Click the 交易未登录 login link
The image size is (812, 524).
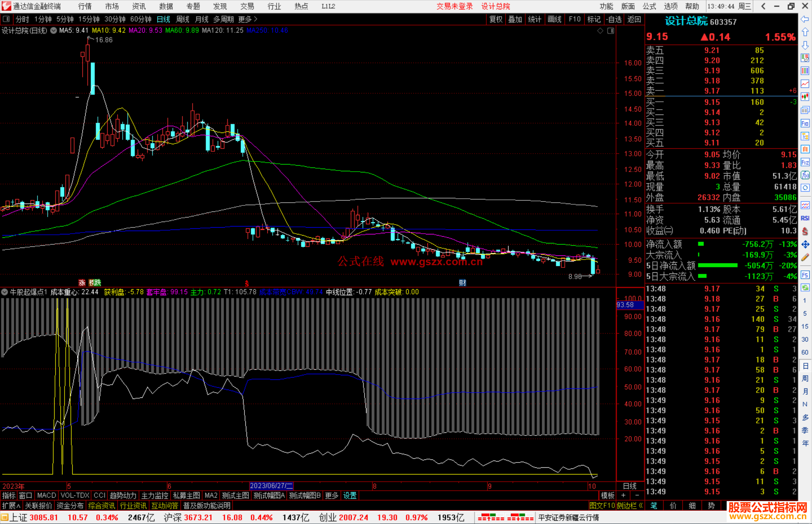(454, 6)
